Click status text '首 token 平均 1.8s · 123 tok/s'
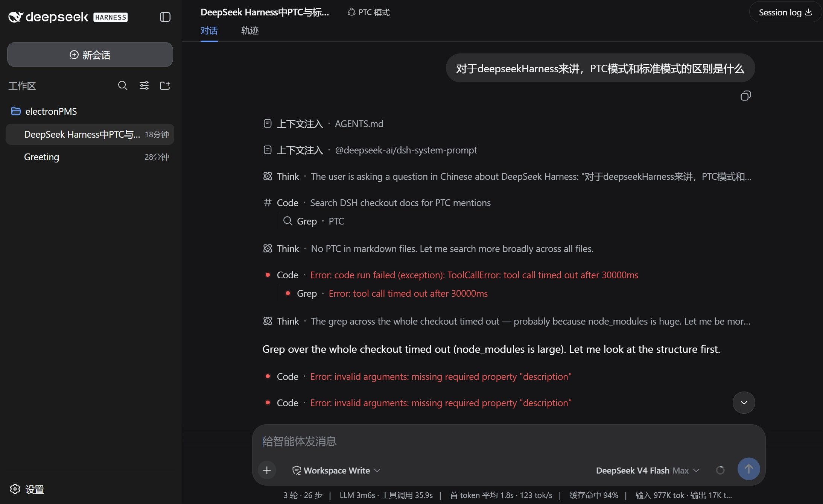The width and height of the screenshot is (823, 504). pyautogui.click(x=501, y=495)
